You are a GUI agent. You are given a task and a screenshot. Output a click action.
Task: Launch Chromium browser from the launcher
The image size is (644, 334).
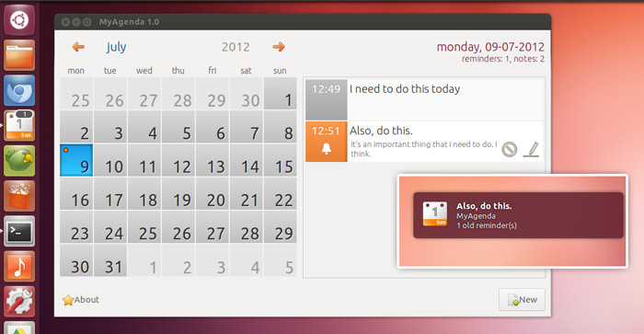19,90
